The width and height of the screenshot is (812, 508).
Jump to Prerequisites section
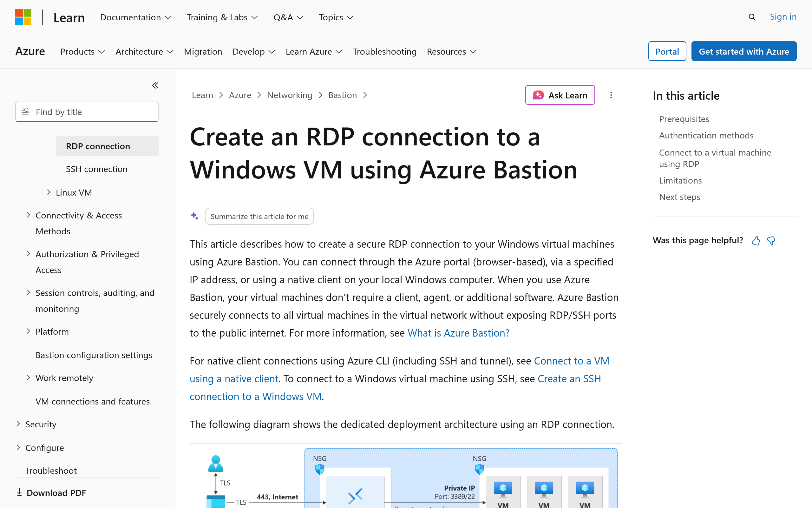coord(684,119)
